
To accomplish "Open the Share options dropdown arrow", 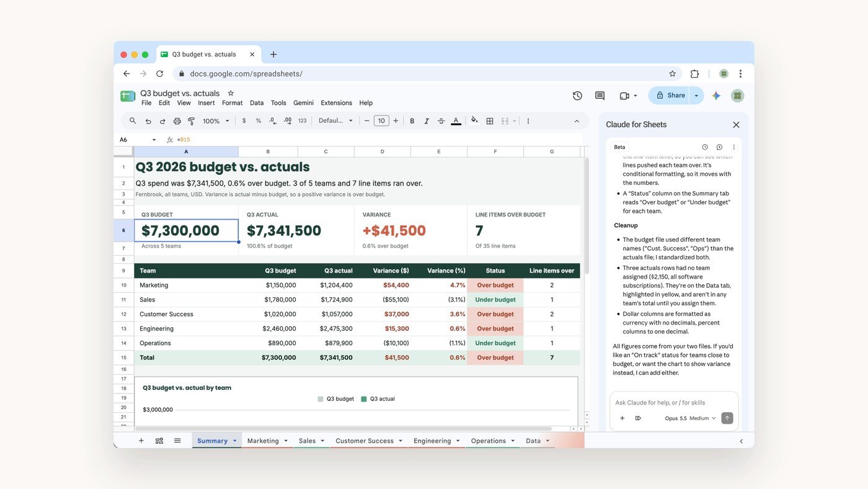I will (696, 96).
